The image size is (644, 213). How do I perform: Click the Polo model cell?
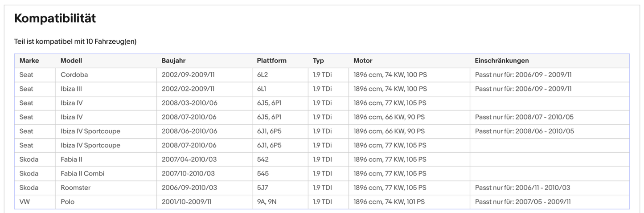67,202
